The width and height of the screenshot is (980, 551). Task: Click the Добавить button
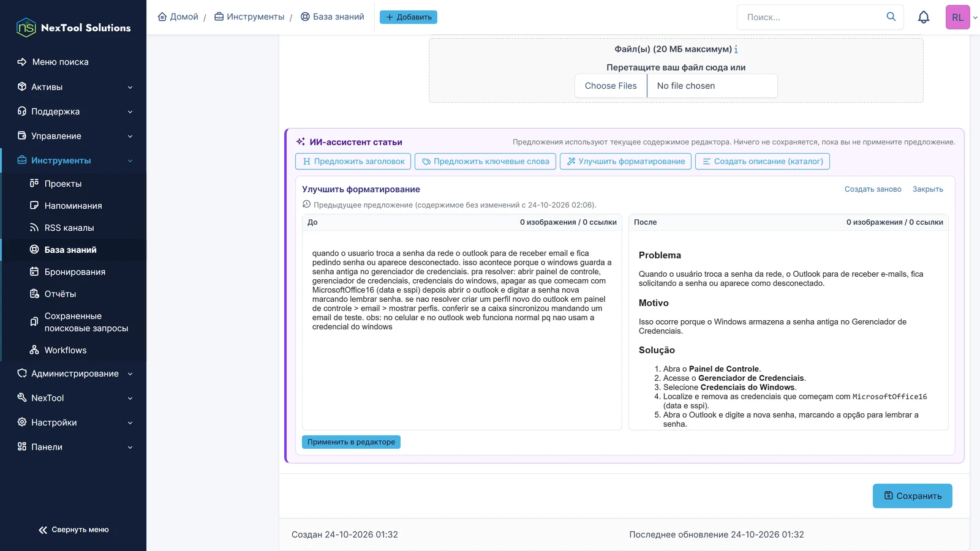pos(409,17)
